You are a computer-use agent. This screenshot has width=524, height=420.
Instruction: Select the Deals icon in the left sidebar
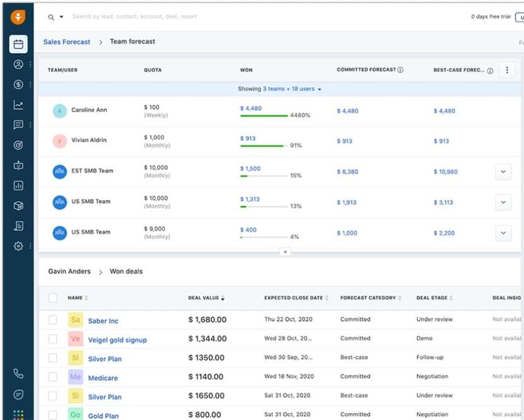[x=18, y=84]
